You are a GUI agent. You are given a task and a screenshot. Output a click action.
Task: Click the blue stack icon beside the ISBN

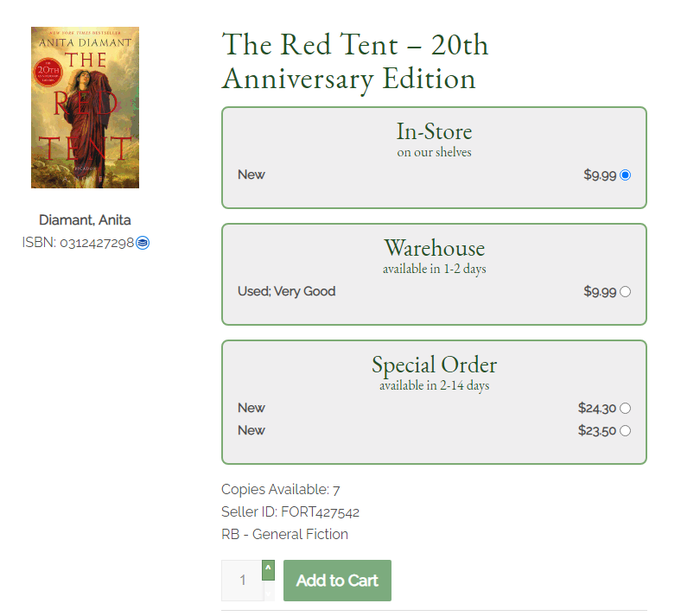tap(143, 243)
